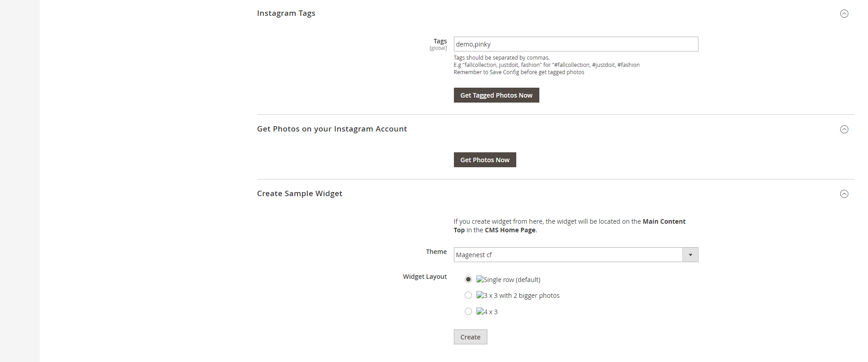Image resolution: width=868 pixels, height=362 pixels.
Task: Click the Create button
Action: (471, 337)
